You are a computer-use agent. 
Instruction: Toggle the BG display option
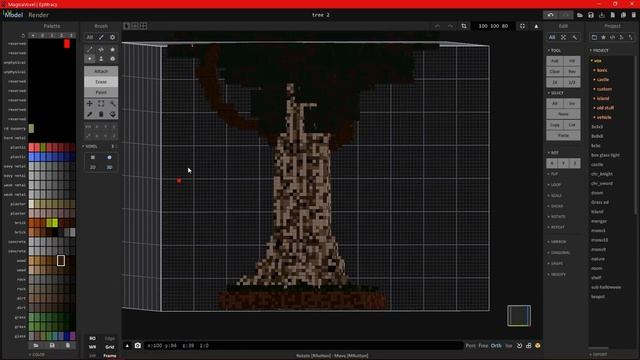pyautogui.click(x=92, y=338)
